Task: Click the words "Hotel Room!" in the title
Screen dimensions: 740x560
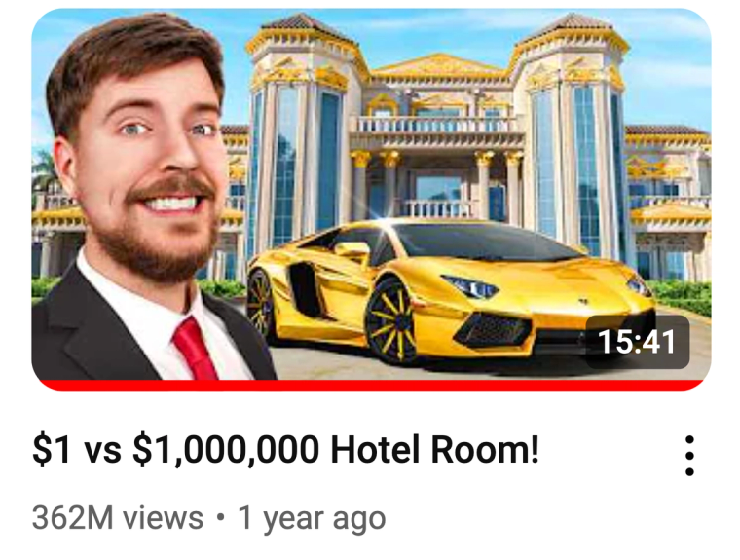Action: click(434, 450)
